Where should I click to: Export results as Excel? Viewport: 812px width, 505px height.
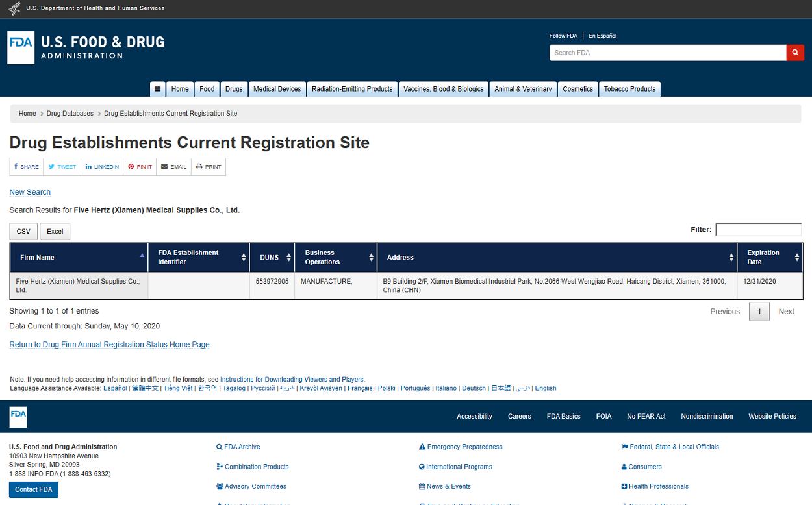pos(55,232)
